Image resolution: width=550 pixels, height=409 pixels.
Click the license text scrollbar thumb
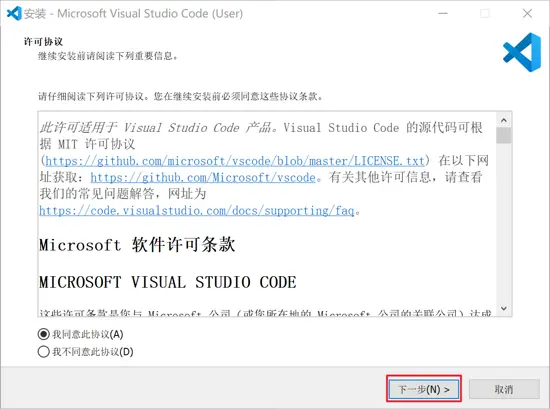pos(504,135)
